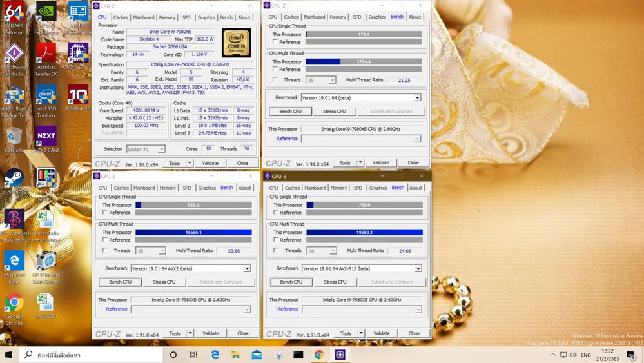Open File Explorer from the taskbar
Viewport: 644px width, 363px height.
click(x=235, y=355)
